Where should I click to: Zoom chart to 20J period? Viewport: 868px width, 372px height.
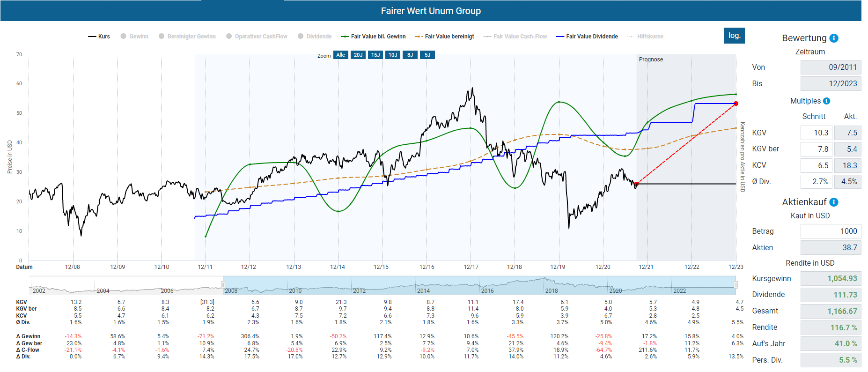pos(358,55)
